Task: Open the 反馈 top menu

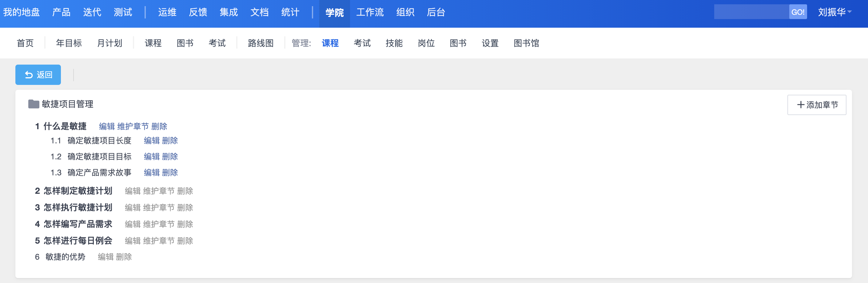Action: [198, 13]
